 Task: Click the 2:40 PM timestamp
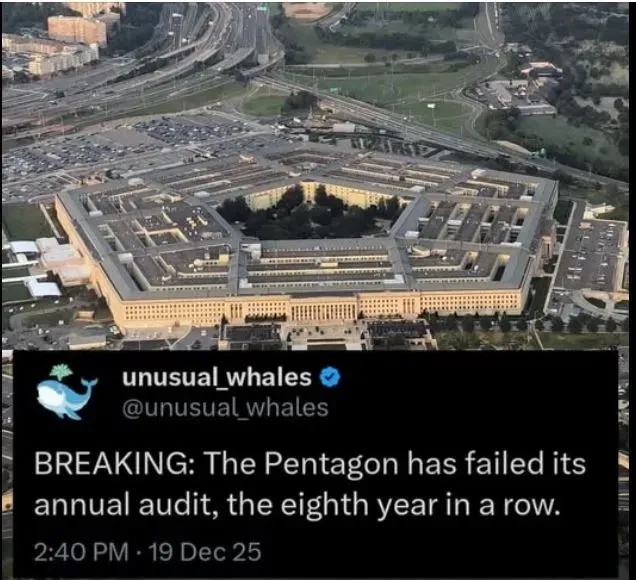point(81,552)
